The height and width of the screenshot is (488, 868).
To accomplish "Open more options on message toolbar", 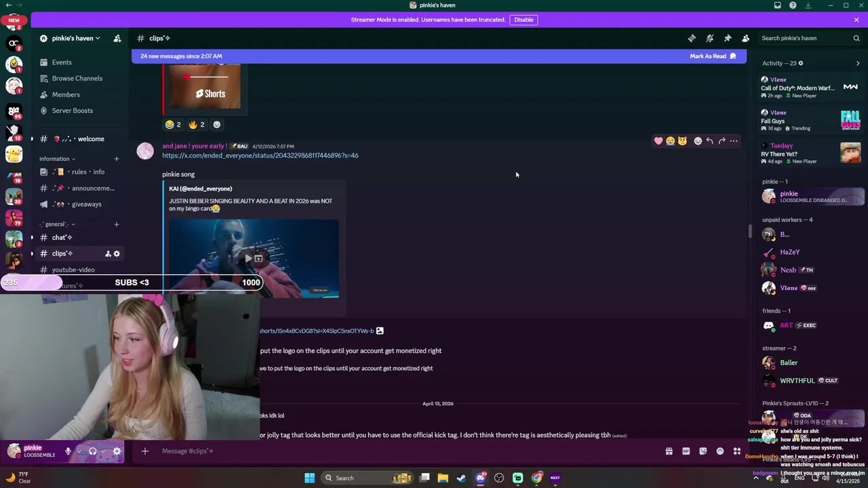I will pos(734,141).
